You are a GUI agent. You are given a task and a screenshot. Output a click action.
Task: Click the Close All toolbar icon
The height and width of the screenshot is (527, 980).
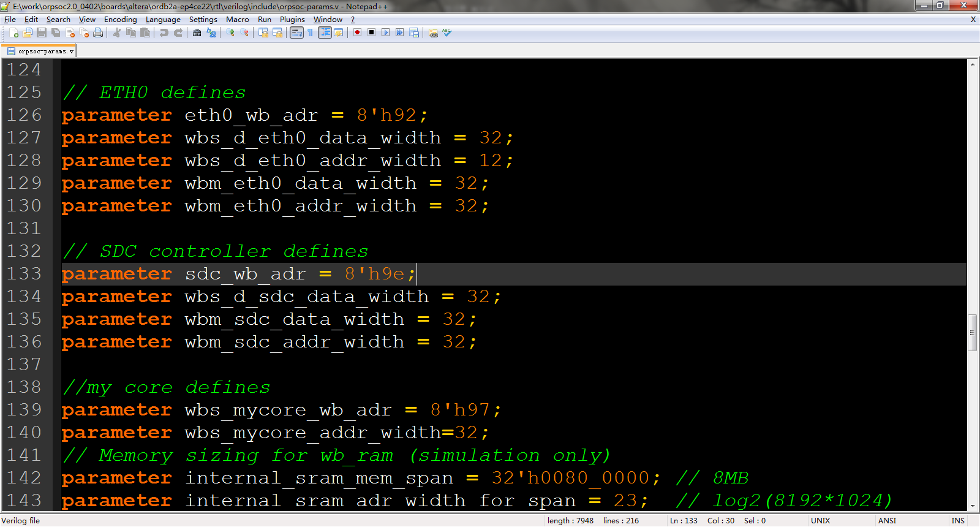pyautogui.click(x=84, y=33)
